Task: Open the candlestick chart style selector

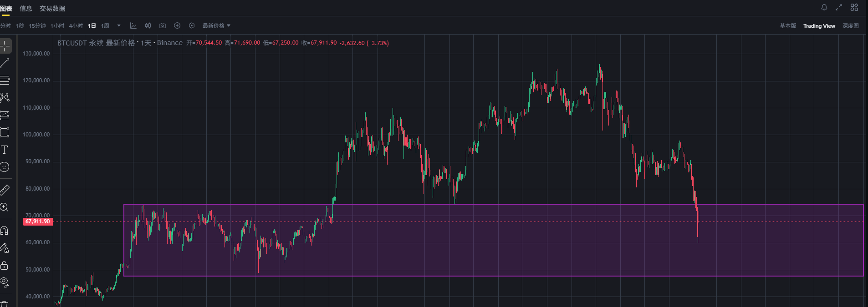Action: pyautogui.click(x=148, y=26)
